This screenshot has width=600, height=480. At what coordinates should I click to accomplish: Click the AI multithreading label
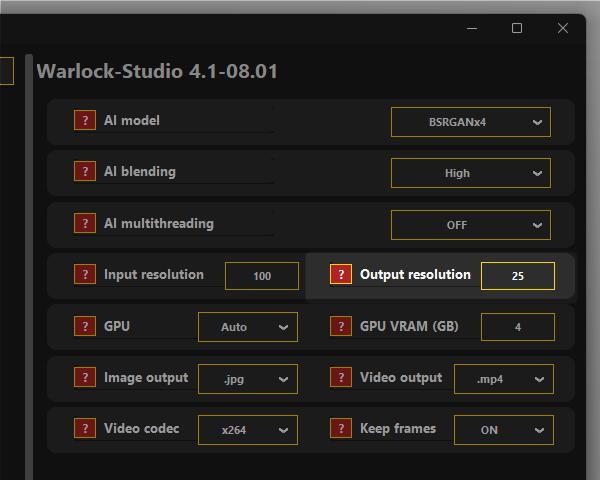click(159, 224)
